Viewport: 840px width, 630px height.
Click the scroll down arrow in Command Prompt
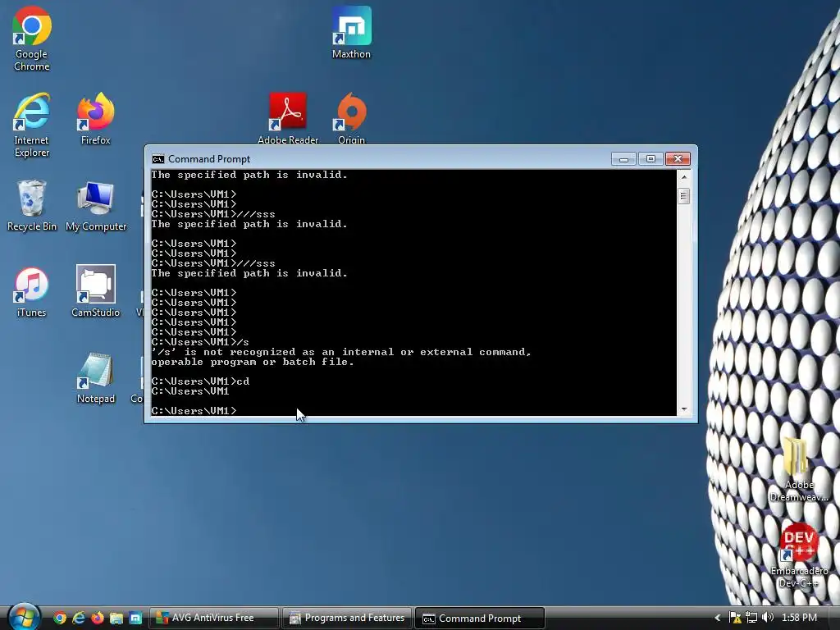683,409
